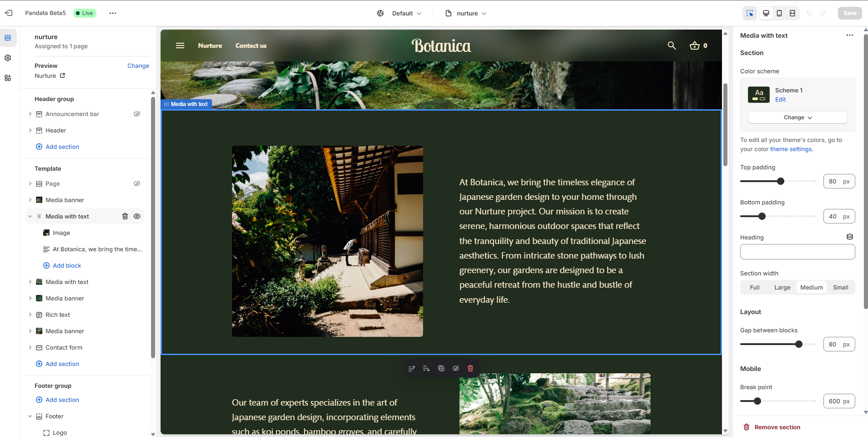Open theme settings gear in left rail
Viewport: 868px width, 437px height.
(x=8, y=58)
